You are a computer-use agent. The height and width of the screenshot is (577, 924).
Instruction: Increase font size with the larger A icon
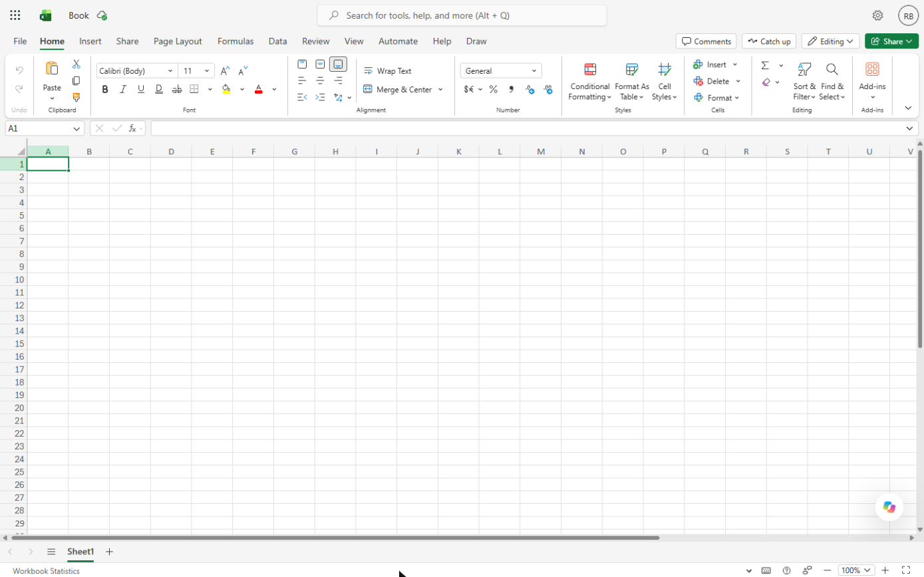tap(225, 70)
